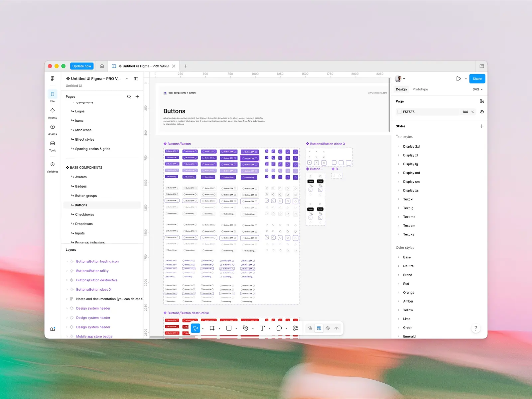
Task: Open the Figma main menu logo
Action: click(x=53, y=79)
